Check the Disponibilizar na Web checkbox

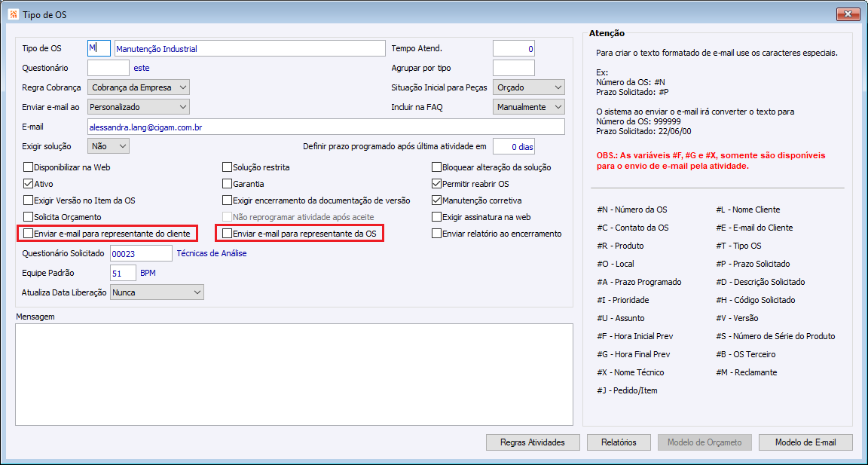click(28, 167)
